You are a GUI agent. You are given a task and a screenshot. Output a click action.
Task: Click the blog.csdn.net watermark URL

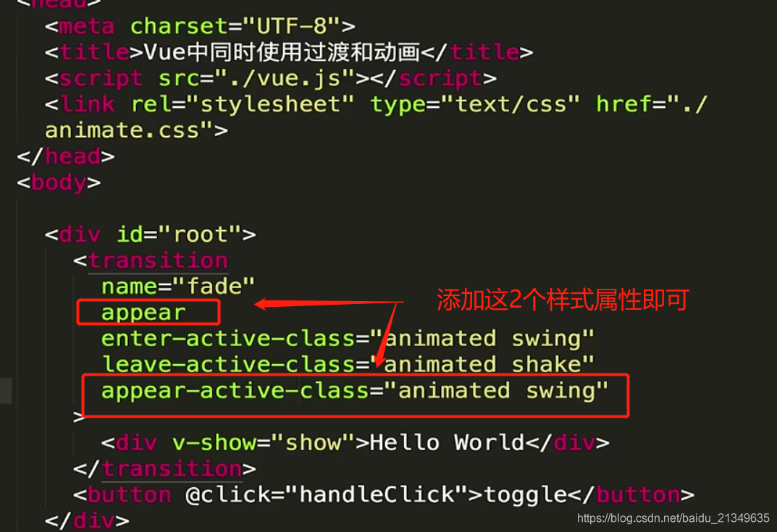click(673, 518)
